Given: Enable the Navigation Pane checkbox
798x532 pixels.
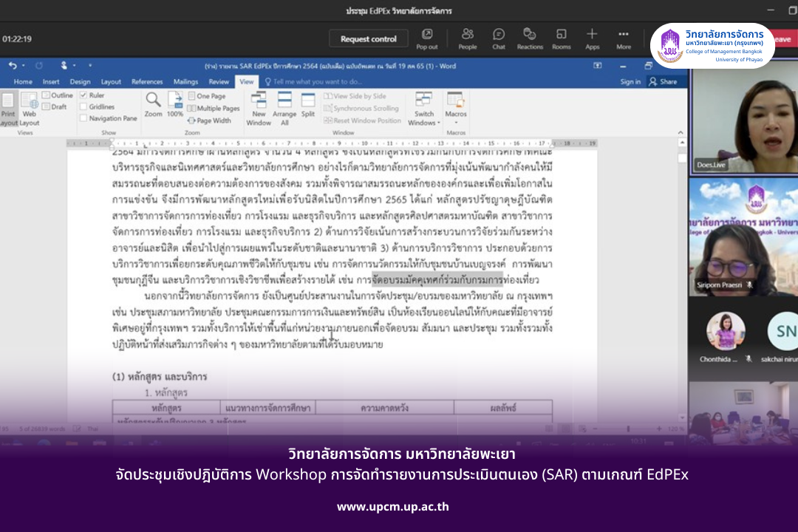Looking at the screenshot, I should 83,118.
